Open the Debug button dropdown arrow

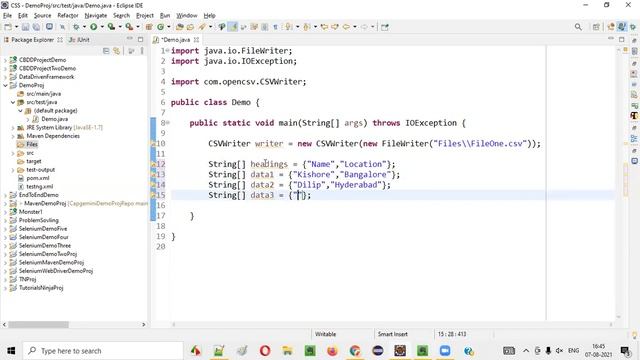click(84, 27)
